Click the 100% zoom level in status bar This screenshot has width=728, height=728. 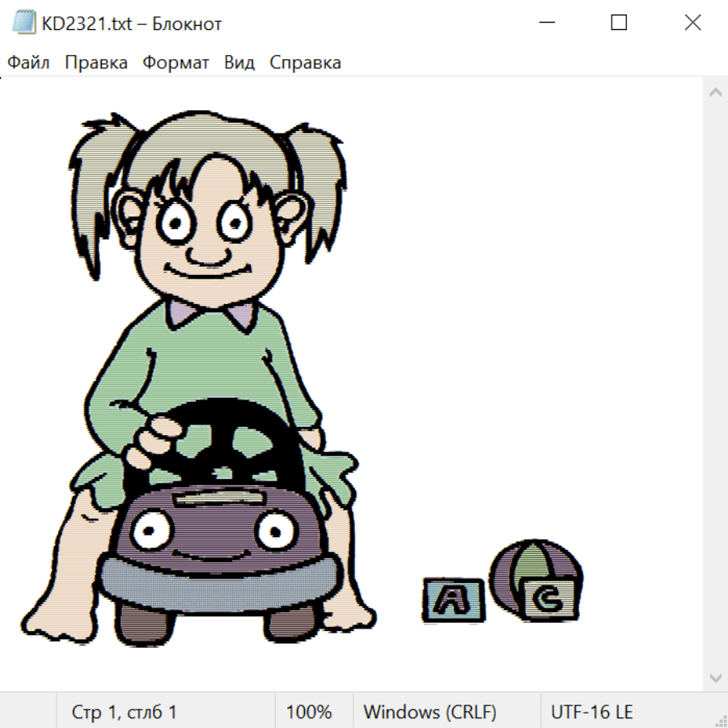(x=309, y=713)
